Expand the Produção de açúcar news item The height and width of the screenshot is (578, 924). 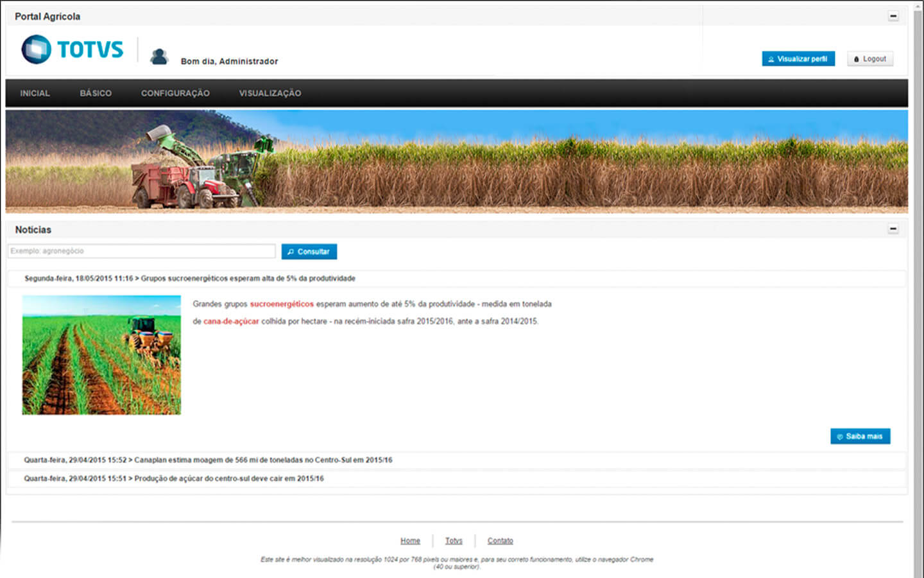point(174,478)
